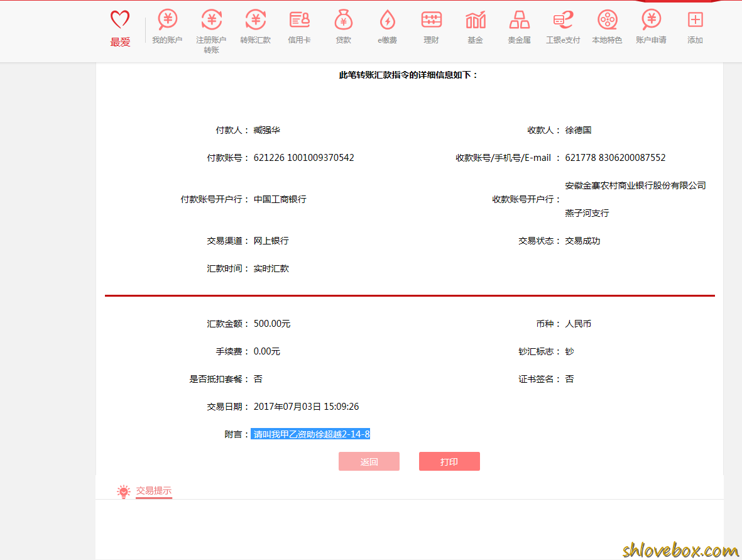Click payee bank 安徽金寨农村商业银行股份有限公司
The height and width of the screenshot is (560, 742).
pos(636,185)
